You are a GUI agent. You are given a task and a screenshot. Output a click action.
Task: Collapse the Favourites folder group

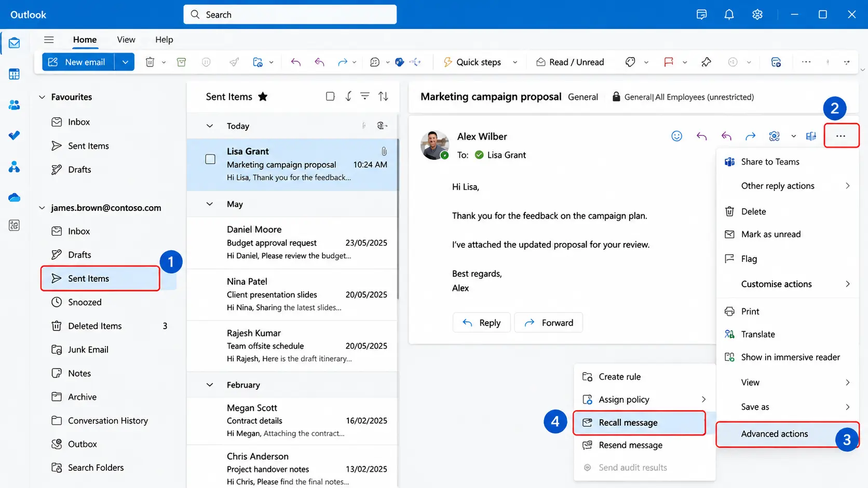pyautogui.click(x=42, y=97)
